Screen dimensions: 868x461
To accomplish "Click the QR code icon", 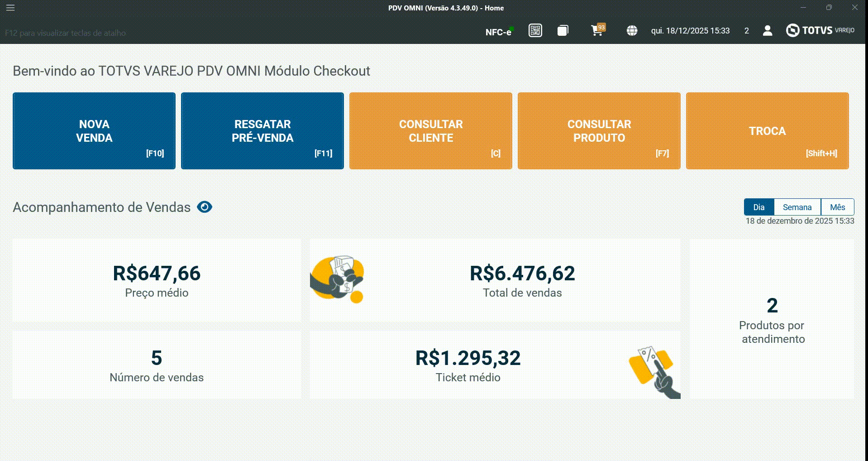I will pyautogui.click(x=535, y=31).
